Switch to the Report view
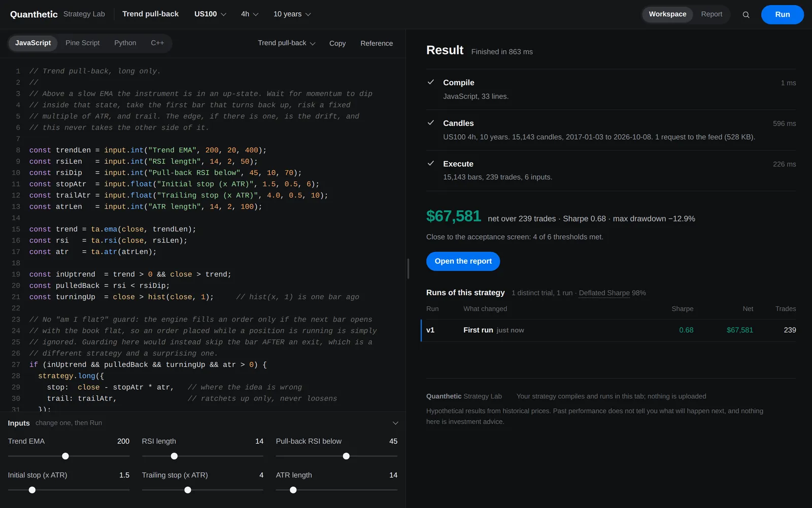The height and width of the screenshot is (508, 812). 712,14
